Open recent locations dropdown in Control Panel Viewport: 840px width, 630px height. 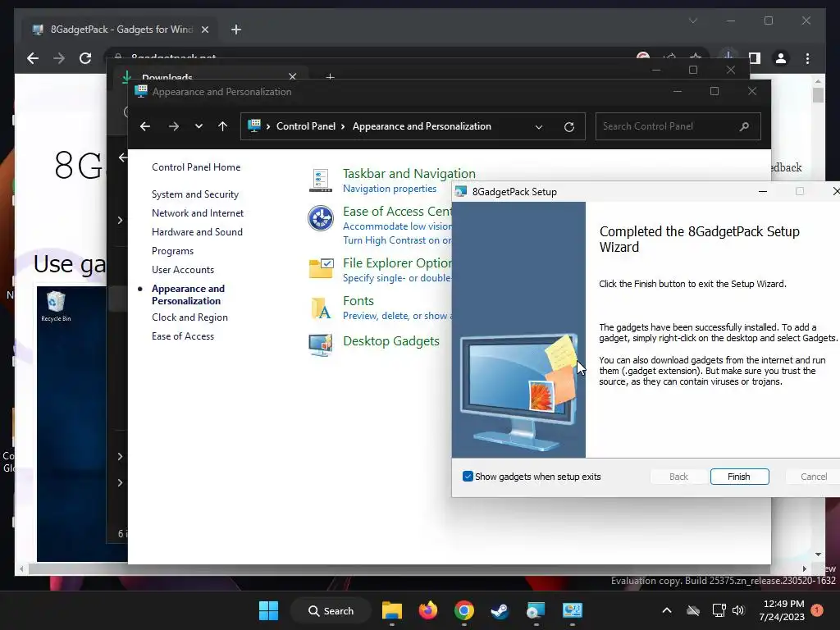[x=199, y=126]
